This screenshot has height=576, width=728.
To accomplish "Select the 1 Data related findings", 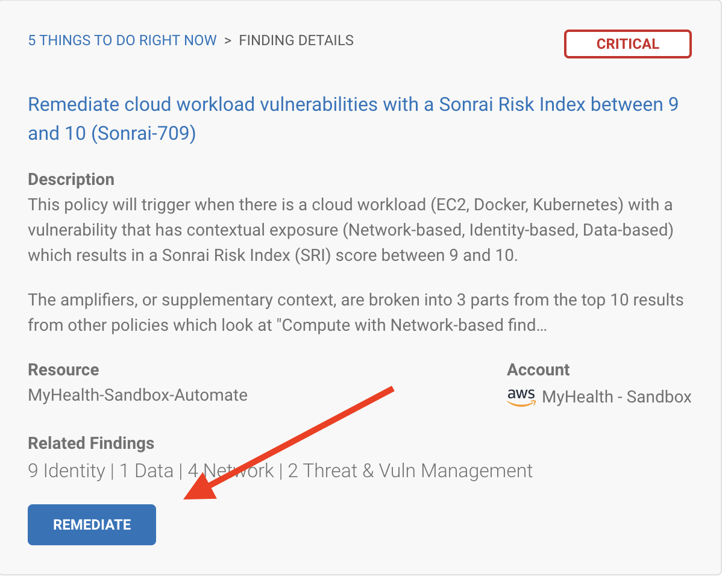I will (x=146, y=471).
